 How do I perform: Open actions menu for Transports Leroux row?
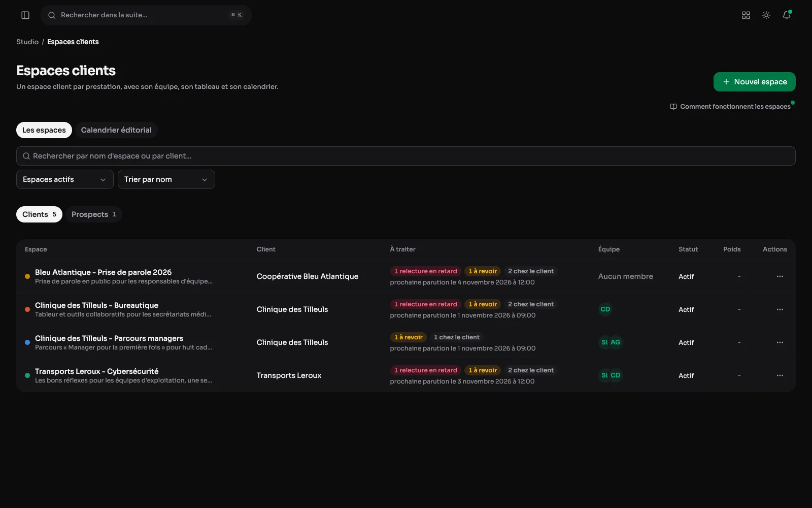coord(780,375)
